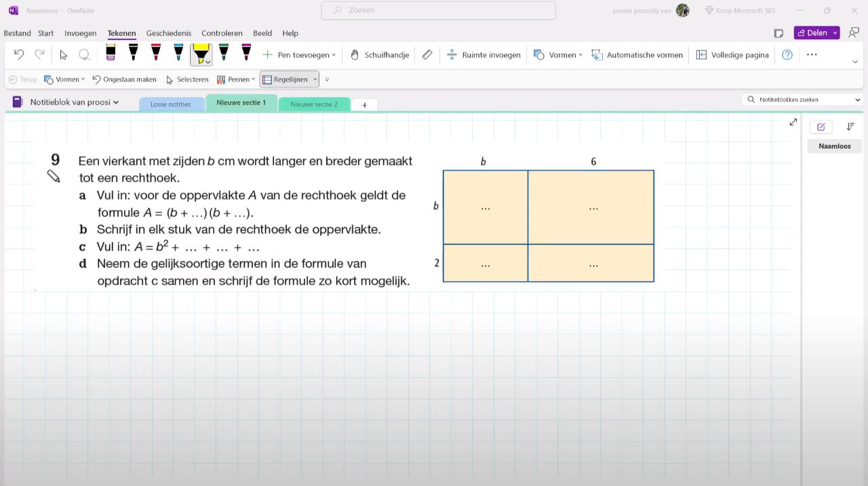Expand the ribbon display chevron
868x486 pixels.
(855, 62)
